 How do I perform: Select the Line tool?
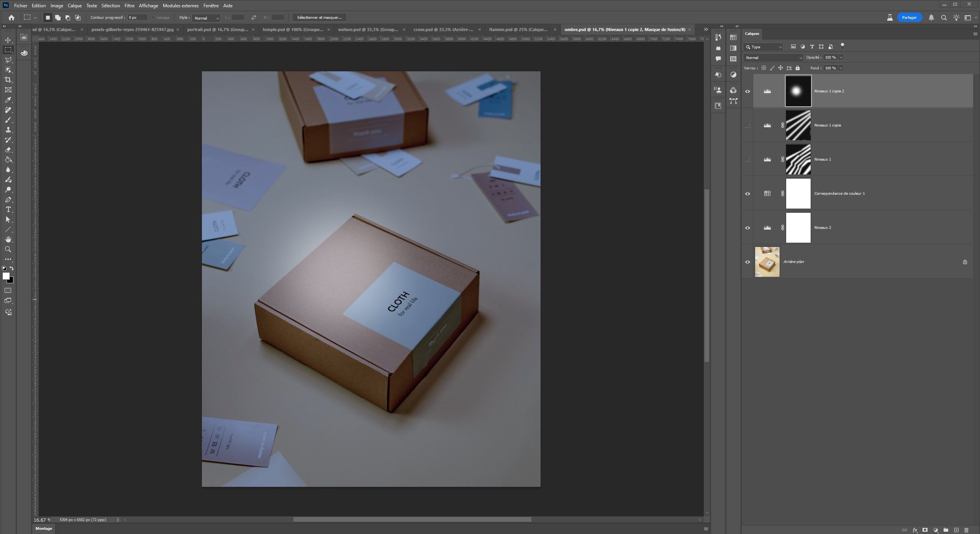pos(8,230)
